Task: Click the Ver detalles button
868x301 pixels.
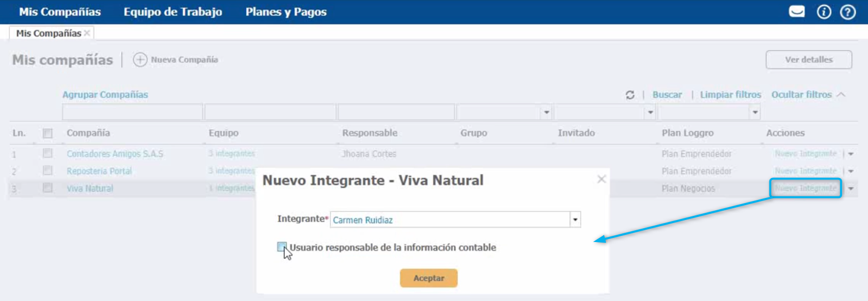Action: pyautogui.click(x=808, y=59)
